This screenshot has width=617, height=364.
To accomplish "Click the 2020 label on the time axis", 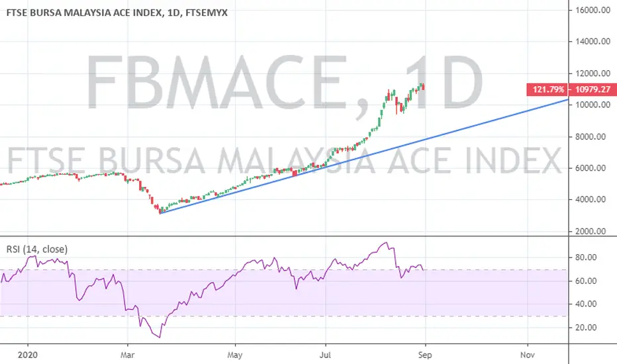I will coord(28,355).
